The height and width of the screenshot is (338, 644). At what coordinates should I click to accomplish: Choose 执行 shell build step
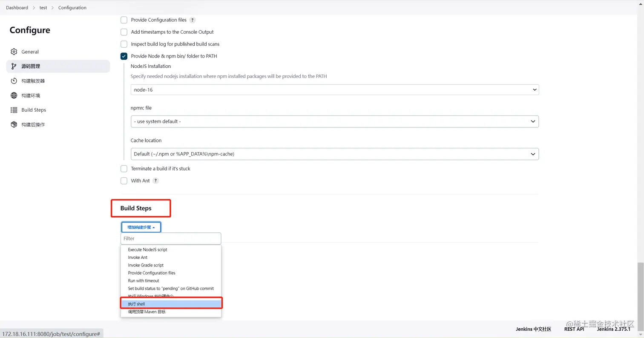[171, 304]
